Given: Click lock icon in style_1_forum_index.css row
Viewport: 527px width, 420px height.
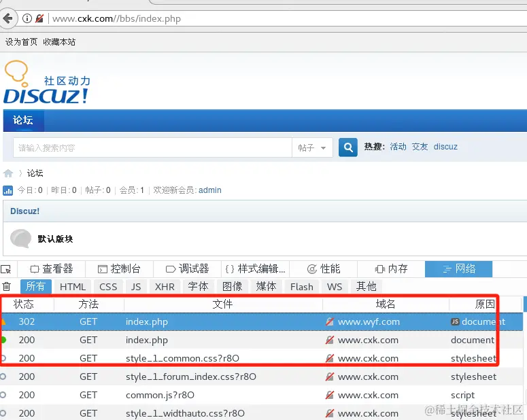Looking at the screenshot, I should [x=330, y=377].
